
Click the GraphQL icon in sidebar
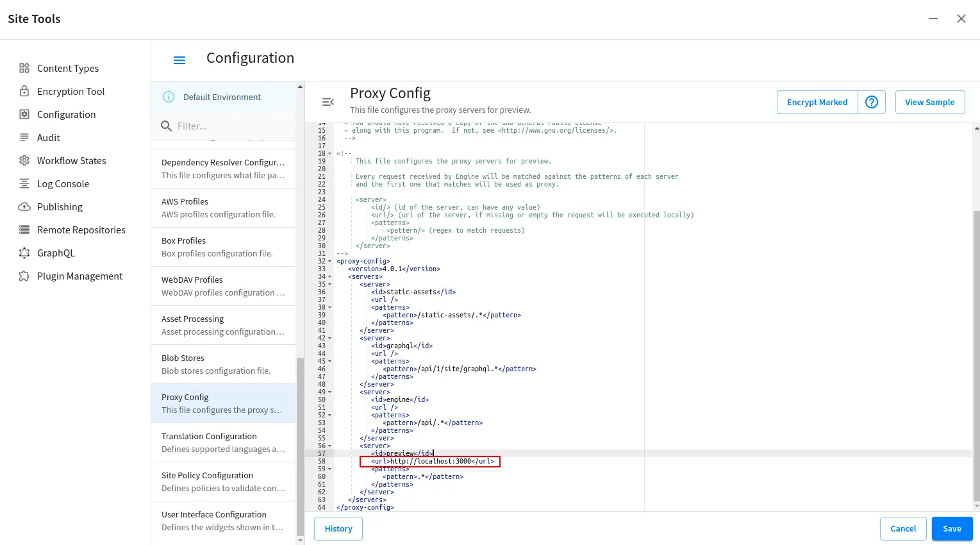click(x=24, y=253)
